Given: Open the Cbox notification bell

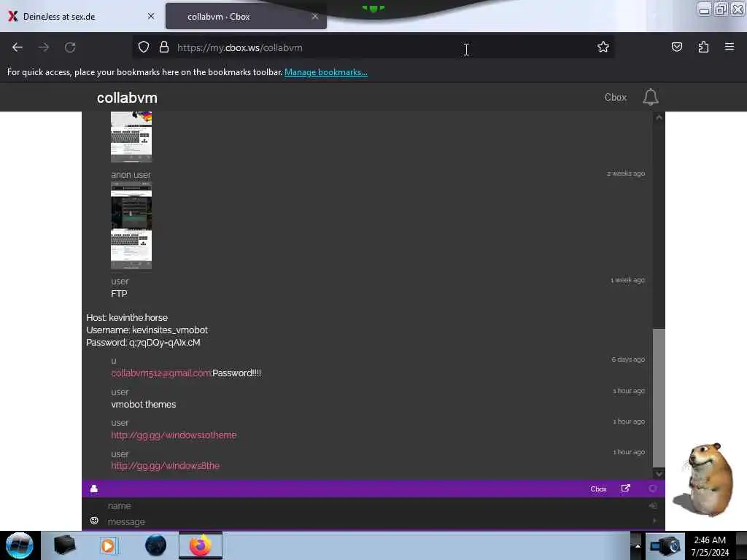Looking at the screenshot, I should [650, 97].
